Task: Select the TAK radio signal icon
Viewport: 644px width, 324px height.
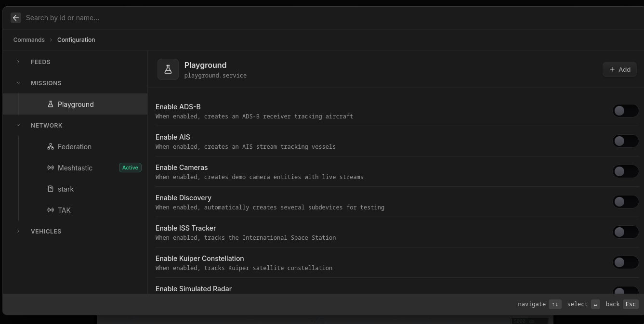Action: click(x=51, y=210)
